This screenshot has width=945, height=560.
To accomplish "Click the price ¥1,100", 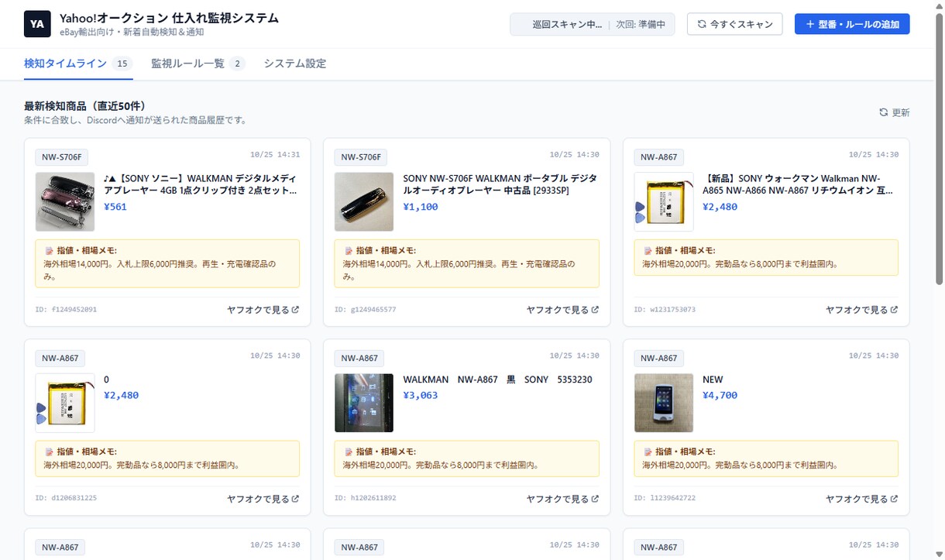I will point(421,207).
